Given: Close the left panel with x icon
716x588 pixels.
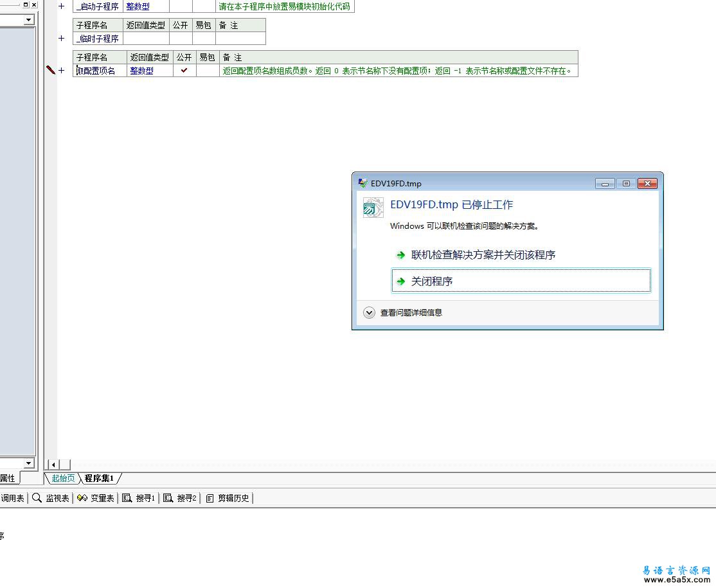Looking at the screenshot, I should 34,4.
